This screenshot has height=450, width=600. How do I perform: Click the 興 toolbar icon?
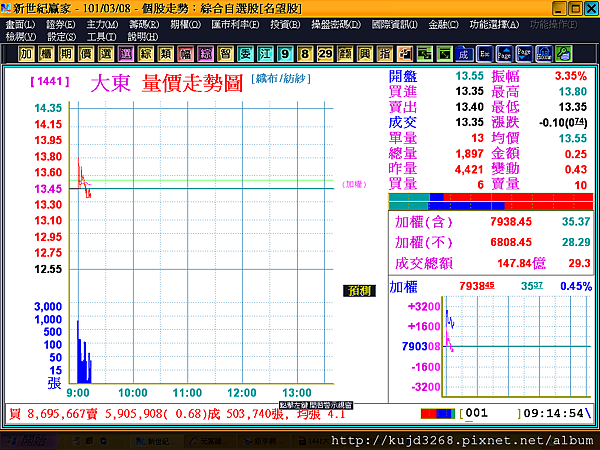(365, 54)
